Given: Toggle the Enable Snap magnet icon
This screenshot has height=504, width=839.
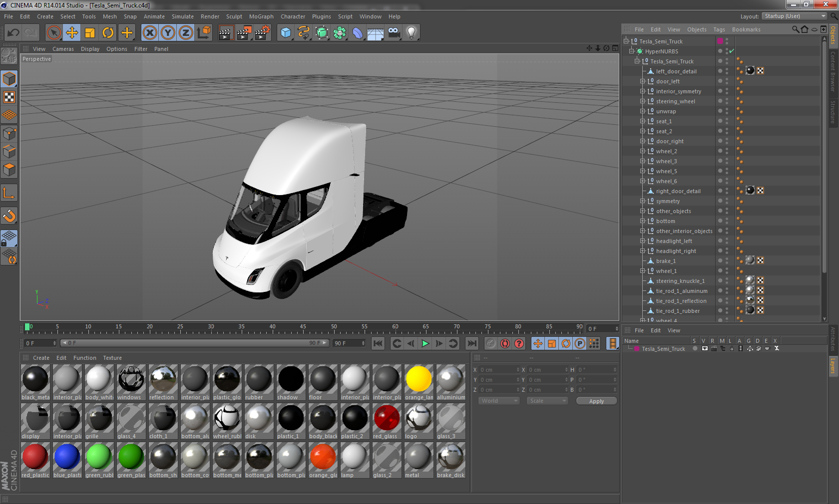Looking at the screenshot, I should [x=9, y=216].
